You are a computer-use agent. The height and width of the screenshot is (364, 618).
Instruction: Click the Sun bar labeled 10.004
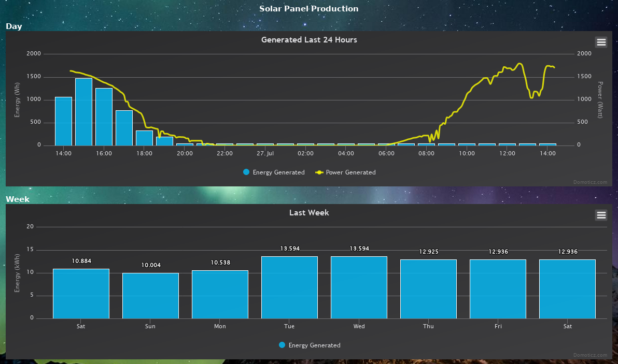tap(150, 296)
